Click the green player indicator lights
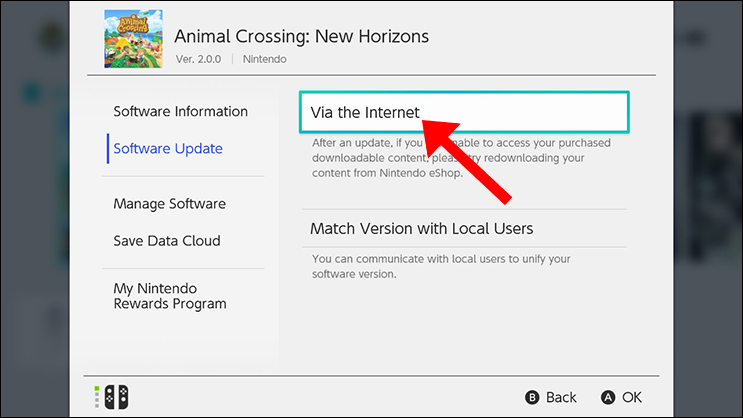Image resolution: width=743 pixels, height=418 pixels. coord(97,397)
